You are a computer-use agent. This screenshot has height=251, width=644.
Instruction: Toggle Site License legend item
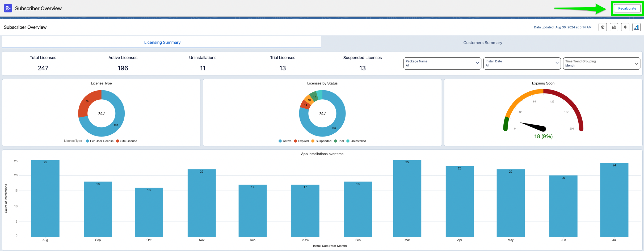coord(127,141)
